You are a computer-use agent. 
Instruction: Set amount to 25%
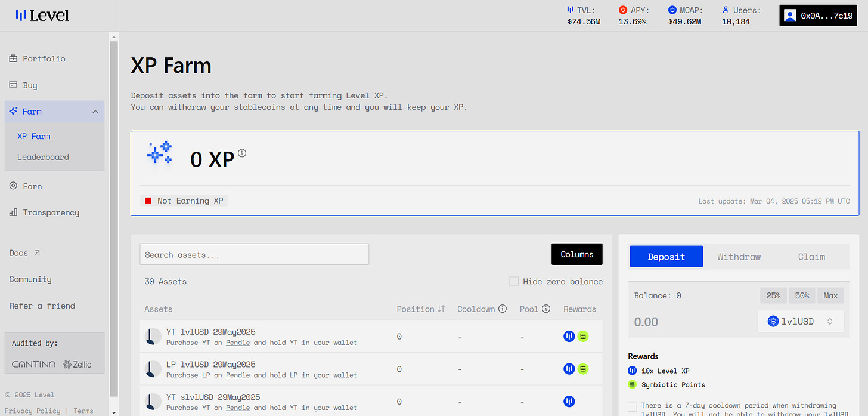773,295
